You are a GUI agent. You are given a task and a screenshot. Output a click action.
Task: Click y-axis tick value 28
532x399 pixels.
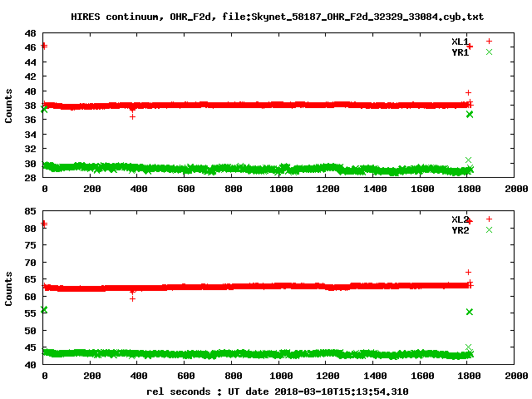30,177
